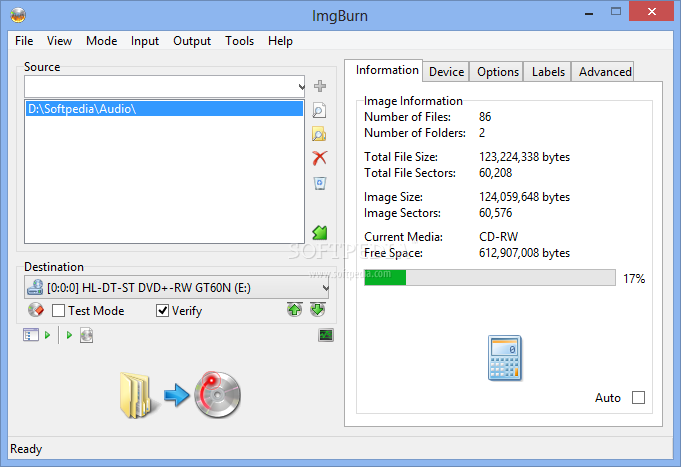Switch to Options tab
The image size is (681, 467).
click(x=498, y=72)
